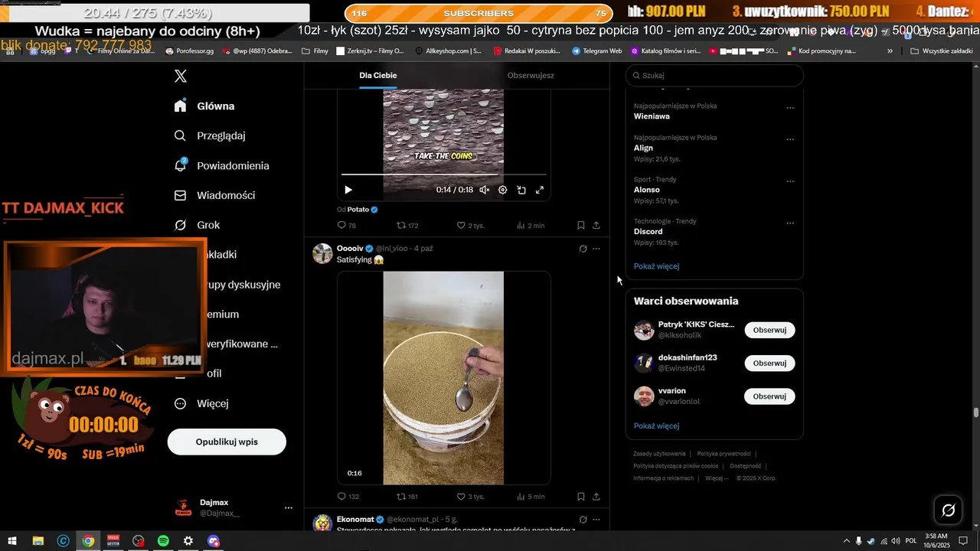Enter fullscreen on coins video

[x=540, y=190]
